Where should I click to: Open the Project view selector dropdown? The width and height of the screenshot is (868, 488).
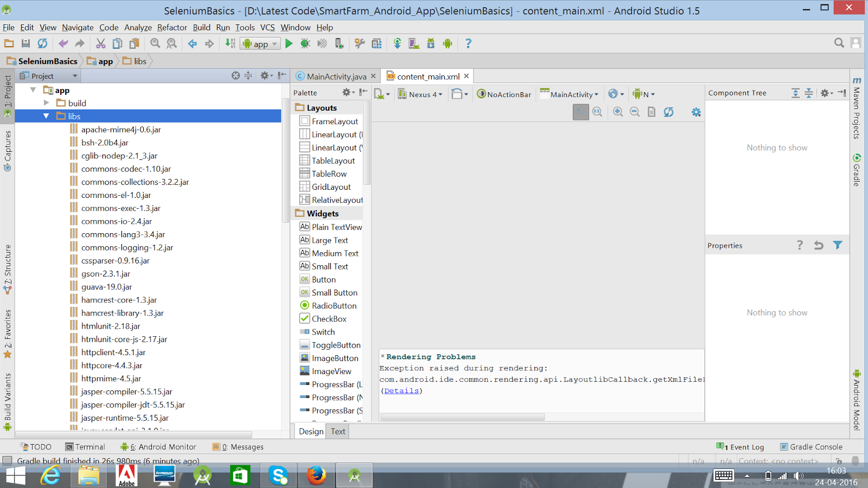pyautogui.click(x=49, y=76)
